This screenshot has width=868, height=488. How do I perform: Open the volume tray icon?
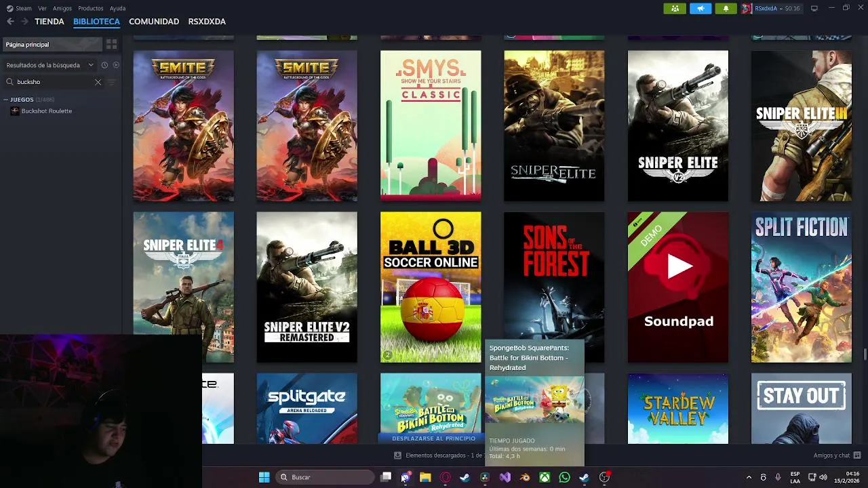point(823,477)
